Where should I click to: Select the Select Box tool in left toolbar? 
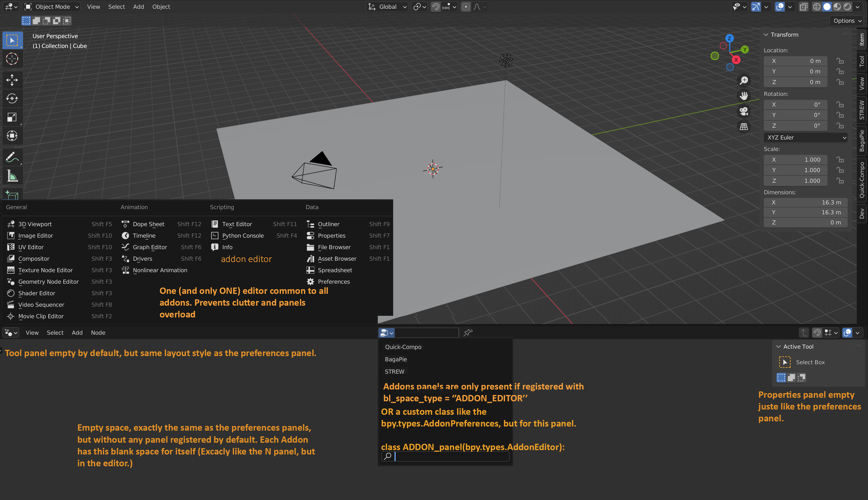coord(12,41)
